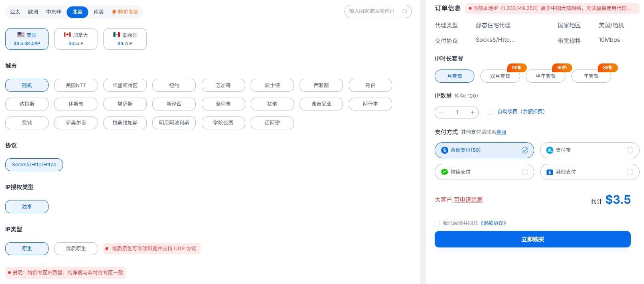Choose 圣何塞 city

223,104
